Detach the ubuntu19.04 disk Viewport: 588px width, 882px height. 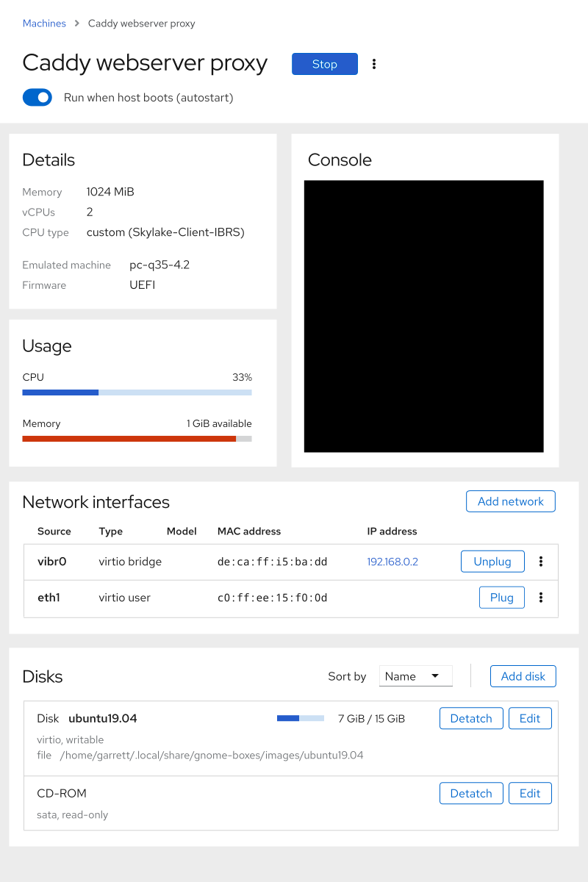point(470,718)
